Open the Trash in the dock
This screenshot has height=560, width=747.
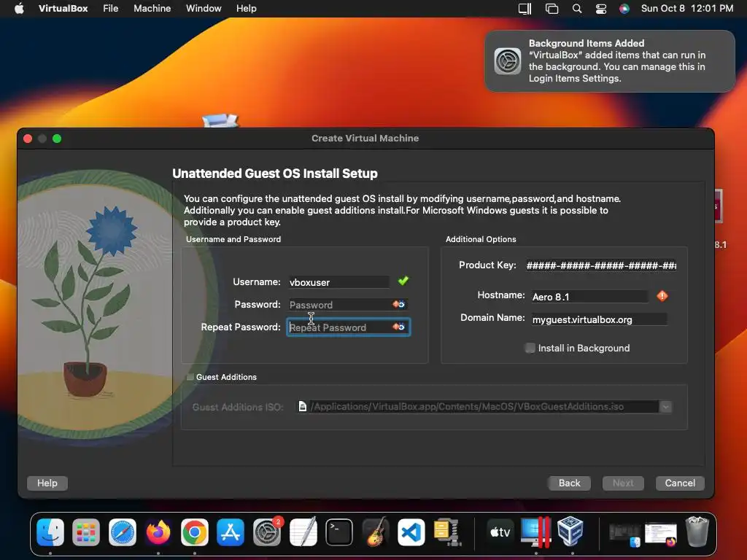click(697, 532)
